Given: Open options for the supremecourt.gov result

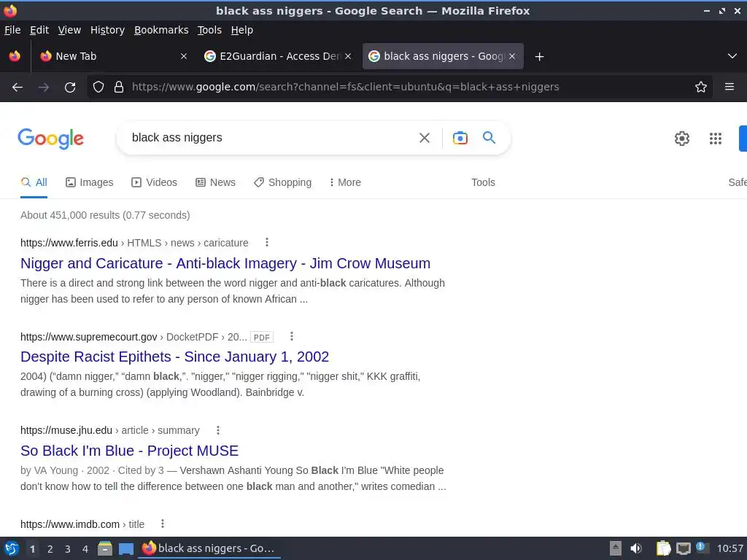Looking at the screenshot, I should coord(292,337).
